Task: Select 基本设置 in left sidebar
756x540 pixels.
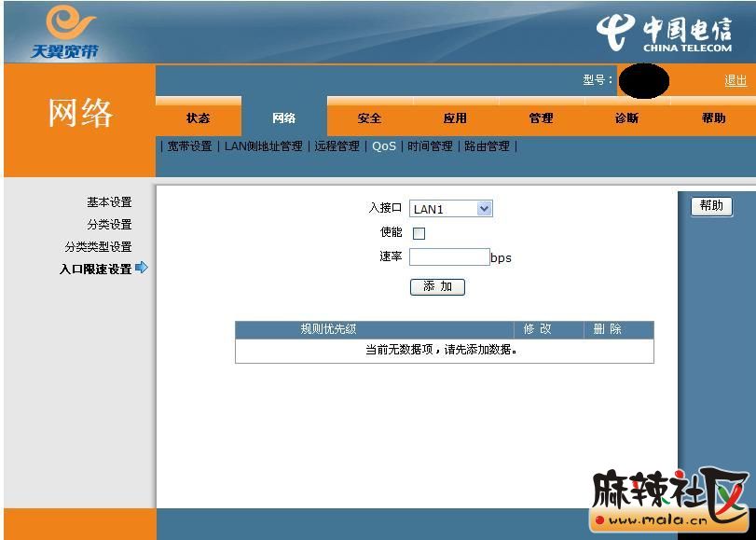Action: pos(109,202)
